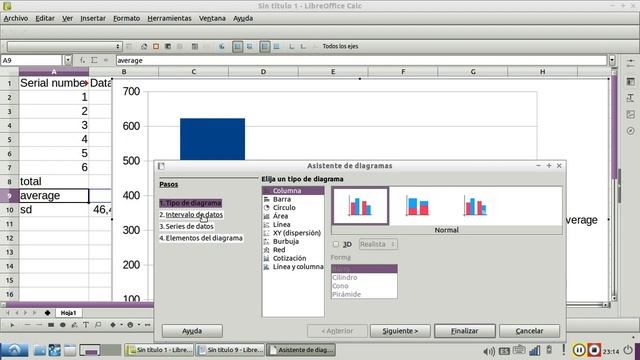Select the Rectangle drawing tool
This screenshot has height=360, width=640.
[x=51, y=325]
